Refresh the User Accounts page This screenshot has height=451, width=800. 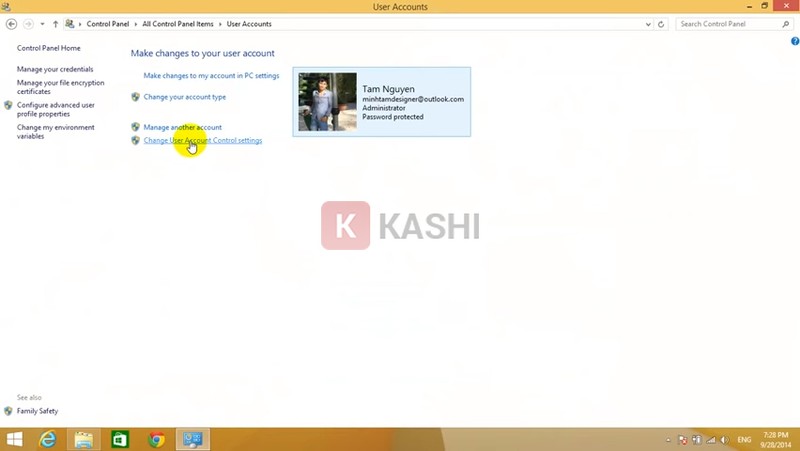coord(661,24)
